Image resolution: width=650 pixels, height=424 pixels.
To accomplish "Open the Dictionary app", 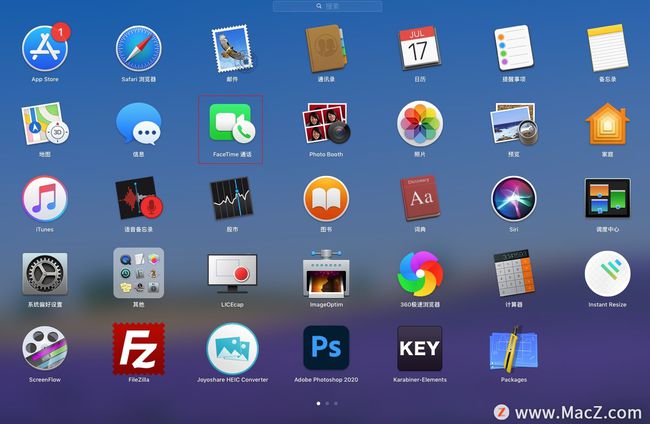I will point(420,199).
